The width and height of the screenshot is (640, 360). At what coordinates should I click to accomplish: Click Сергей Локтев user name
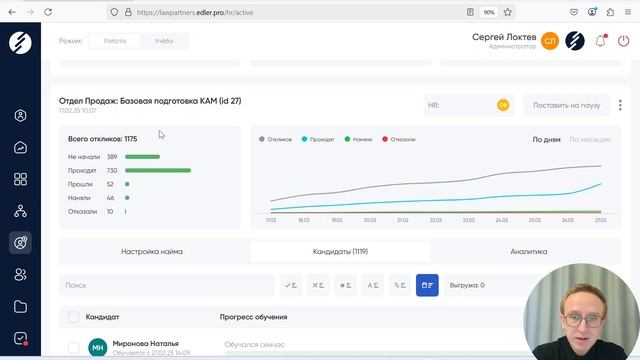[504, 37]
